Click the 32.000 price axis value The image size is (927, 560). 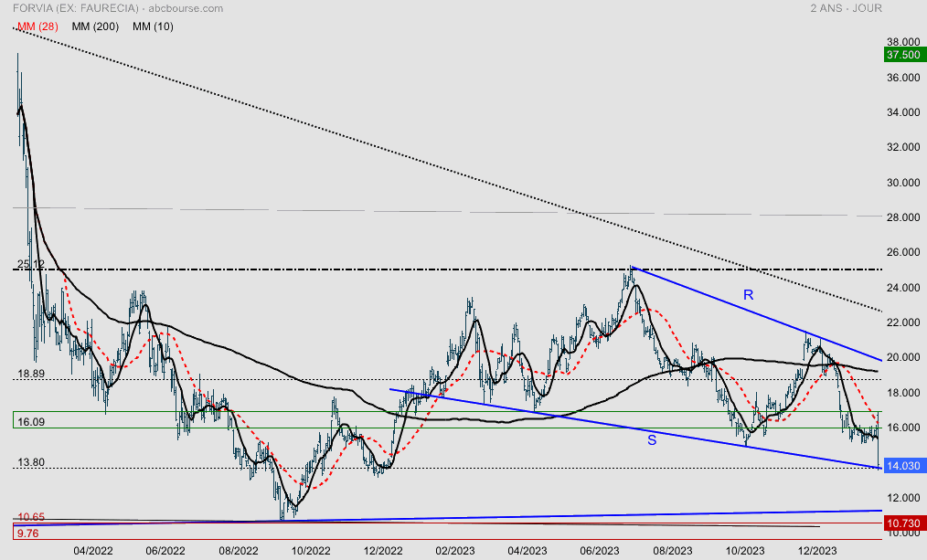tap(903, 147)
